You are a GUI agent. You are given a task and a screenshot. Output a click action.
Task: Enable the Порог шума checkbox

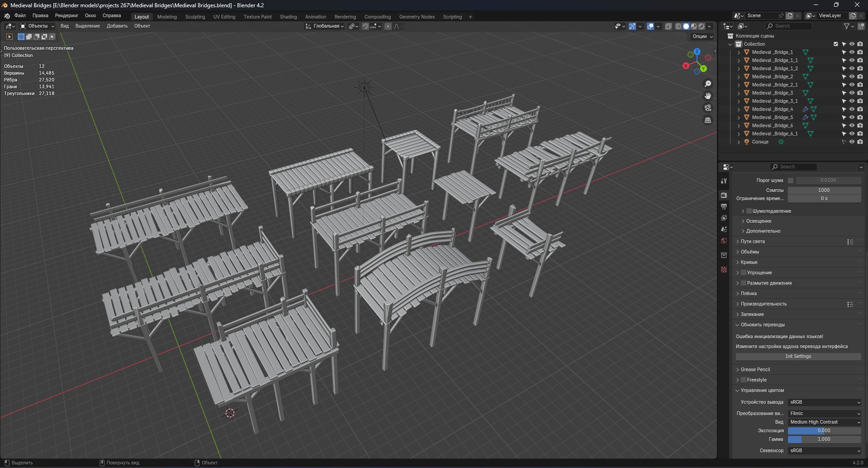[x=791, y=180]
